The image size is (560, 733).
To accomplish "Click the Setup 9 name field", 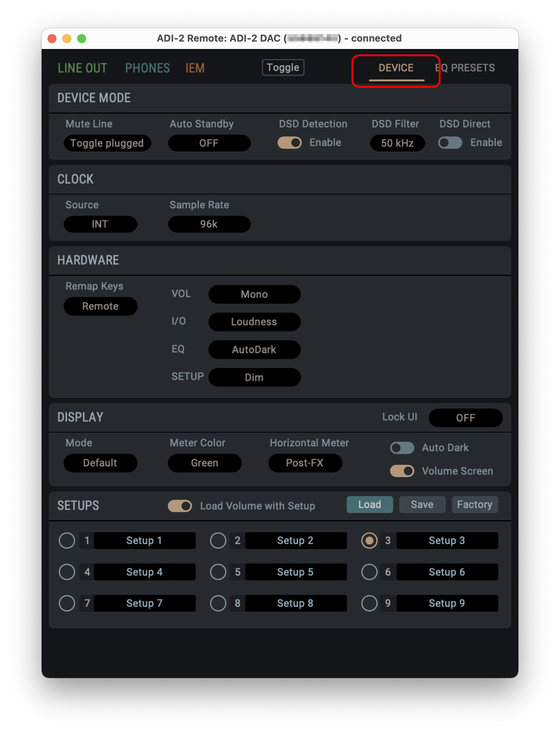I will click(x=447, y=603).
